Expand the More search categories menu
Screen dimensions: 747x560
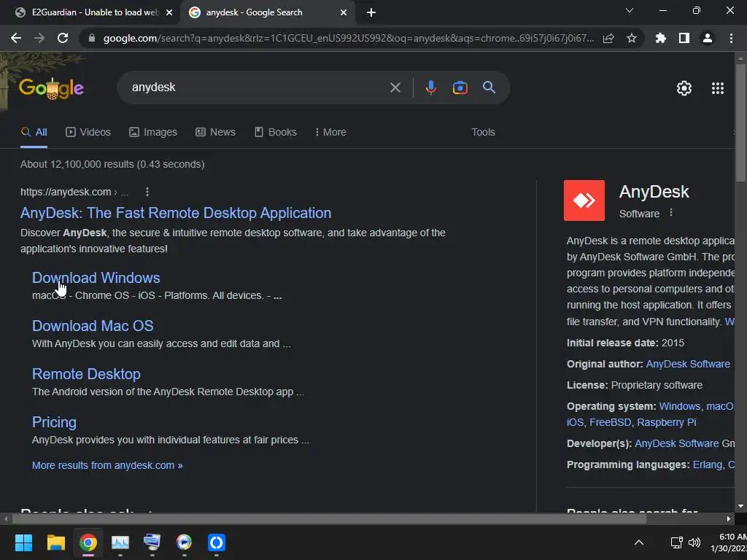click(330, 133)
